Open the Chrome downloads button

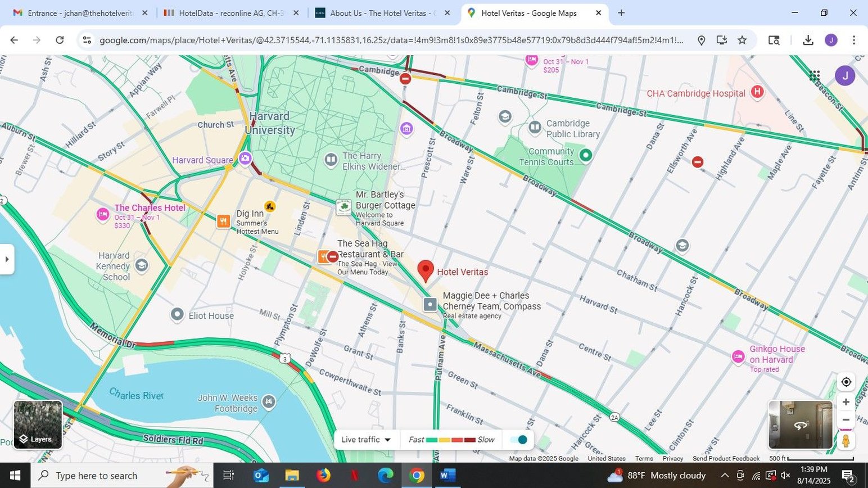[x=808, y=40]
